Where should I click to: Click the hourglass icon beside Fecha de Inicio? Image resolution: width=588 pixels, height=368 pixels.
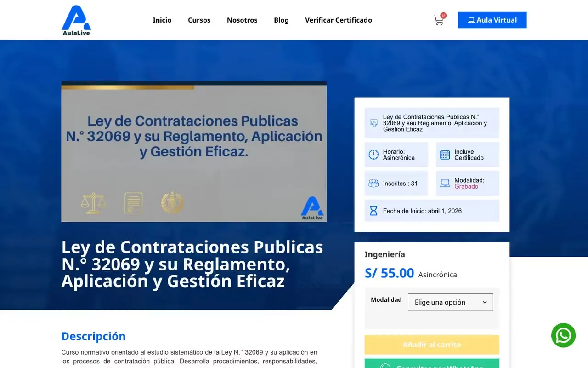pyautogui.click(x=373, y=211)
